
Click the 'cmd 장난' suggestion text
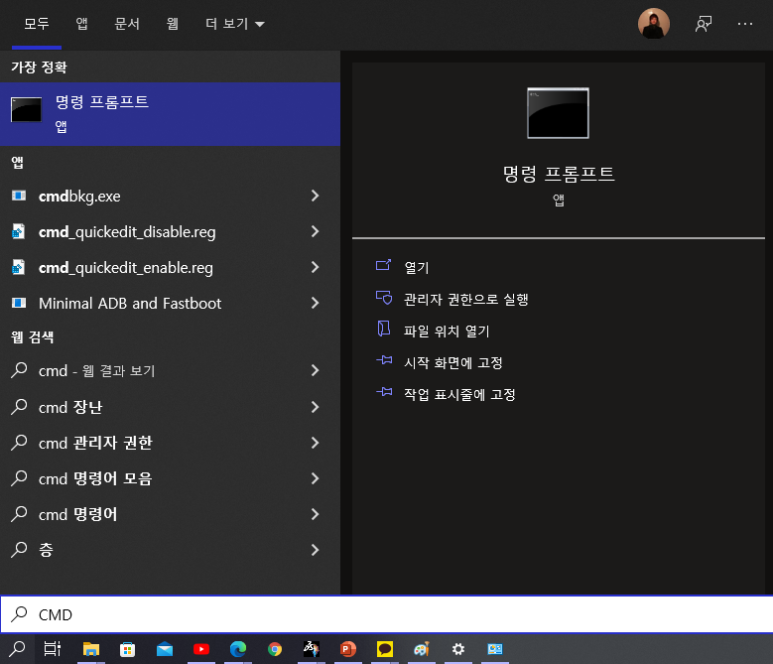[x=70, y=407]
